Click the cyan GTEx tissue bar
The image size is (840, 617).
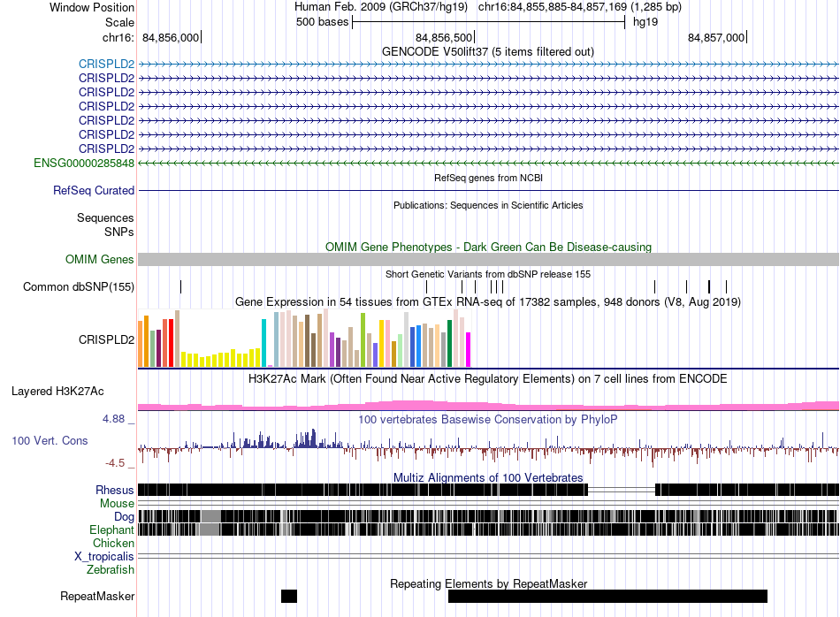(263, 343)
